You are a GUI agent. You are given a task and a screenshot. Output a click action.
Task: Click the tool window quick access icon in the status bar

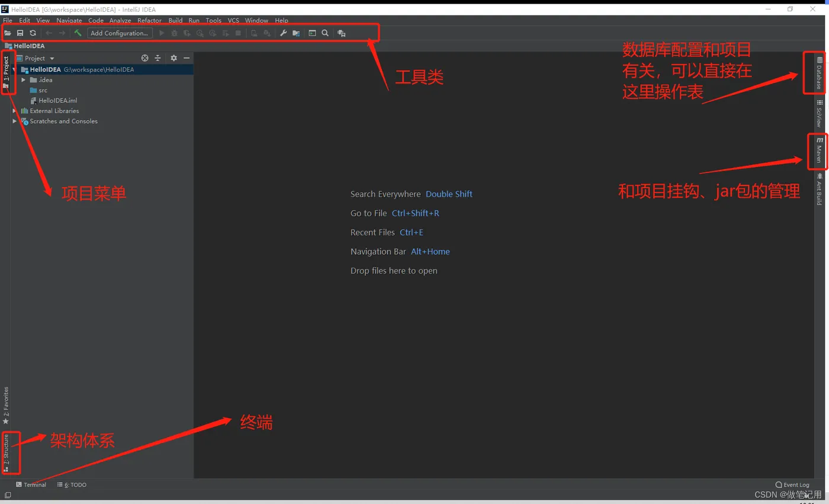[x=7, y=495]
